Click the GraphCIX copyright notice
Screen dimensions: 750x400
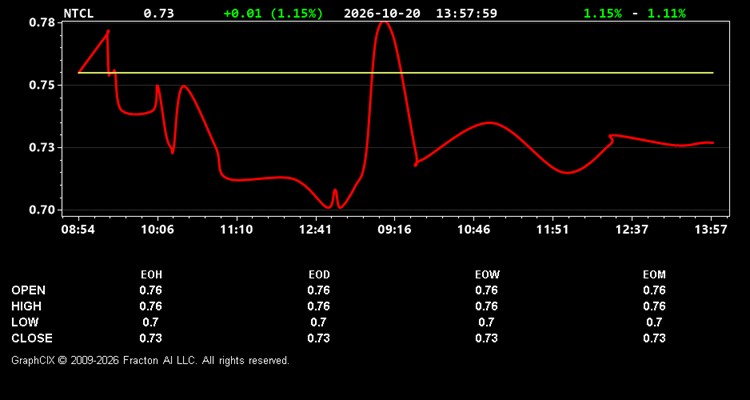(x=150, y=360)
